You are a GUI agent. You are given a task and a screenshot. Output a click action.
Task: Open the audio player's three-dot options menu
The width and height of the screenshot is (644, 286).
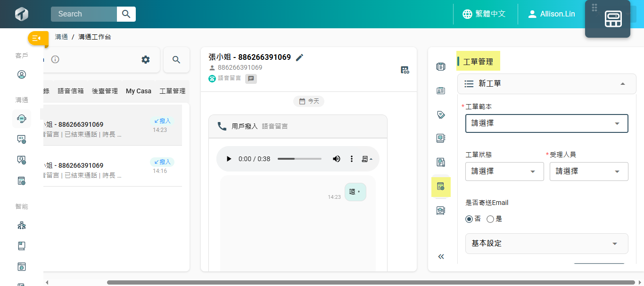click(351, 159)
